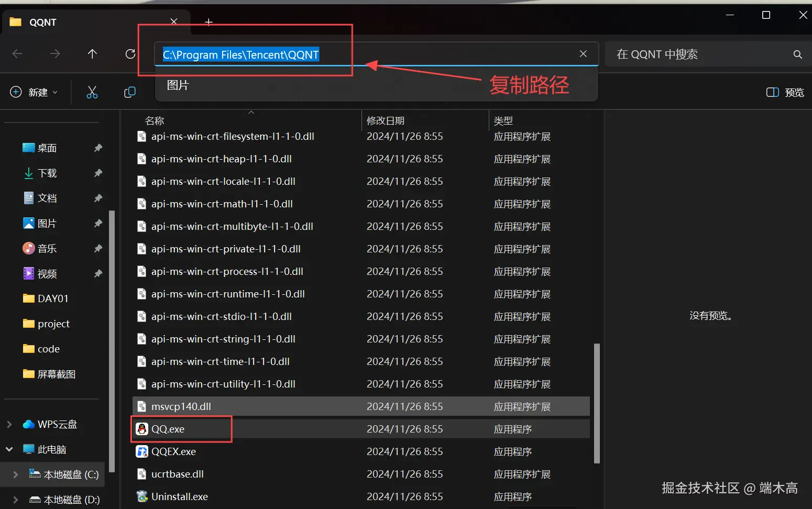The image size is (812, 509).
Task: Unpin 音乐 using its pin icon
Action: (98, 249)
